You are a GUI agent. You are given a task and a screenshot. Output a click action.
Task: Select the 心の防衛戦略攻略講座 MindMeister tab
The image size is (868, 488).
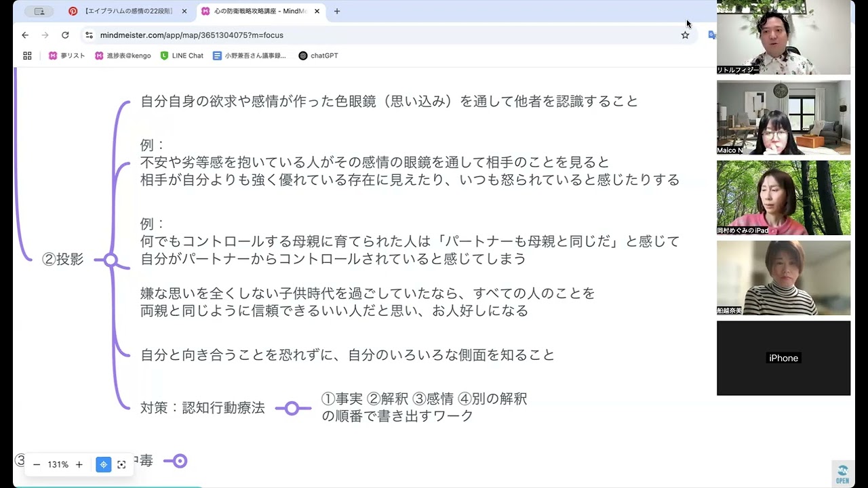(260, 11)
